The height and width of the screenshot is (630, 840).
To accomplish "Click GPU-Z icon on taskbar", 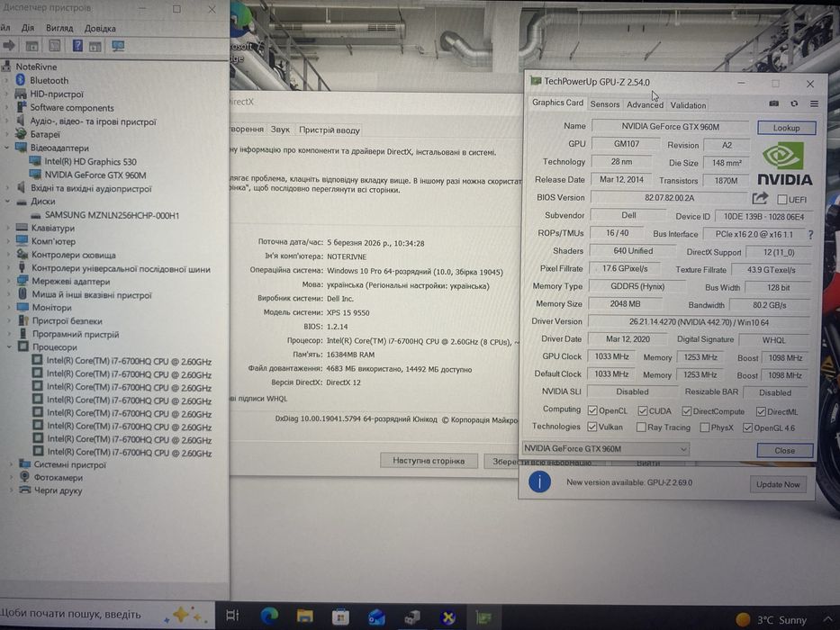I will (x=483, y=617).
